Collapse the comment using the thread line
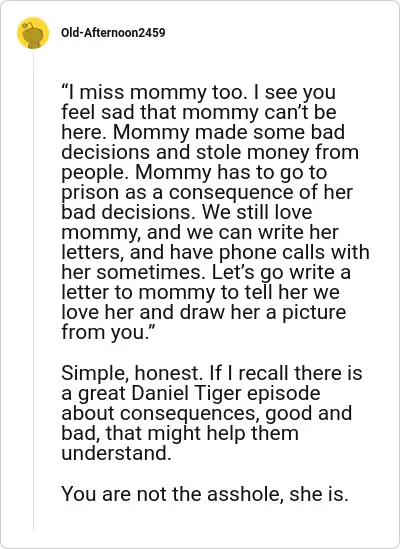Image resolution: width=400 pixels, height=549 pixels. [33, 291]
